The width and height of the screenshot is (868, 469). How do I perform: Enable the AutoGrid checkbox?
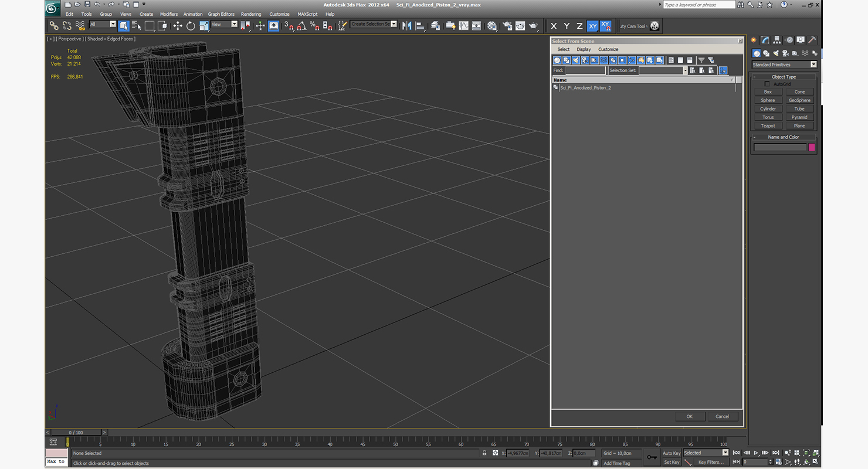point(767,84)
